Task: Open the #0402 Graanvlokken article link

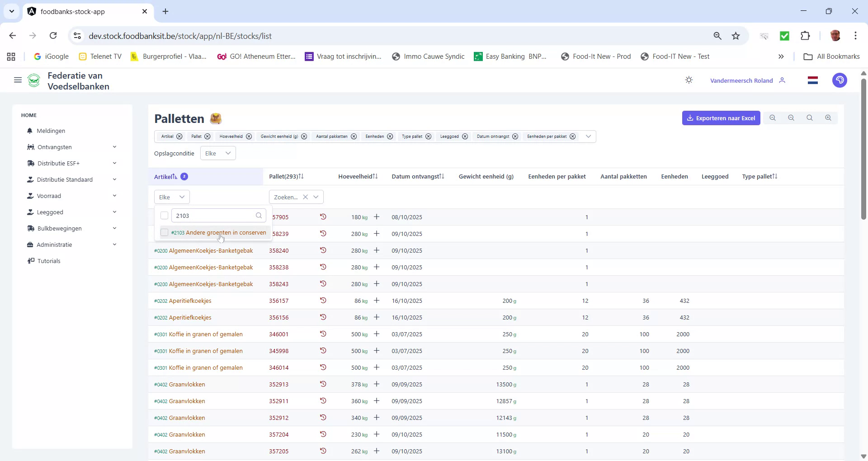Action: (179, 384)
